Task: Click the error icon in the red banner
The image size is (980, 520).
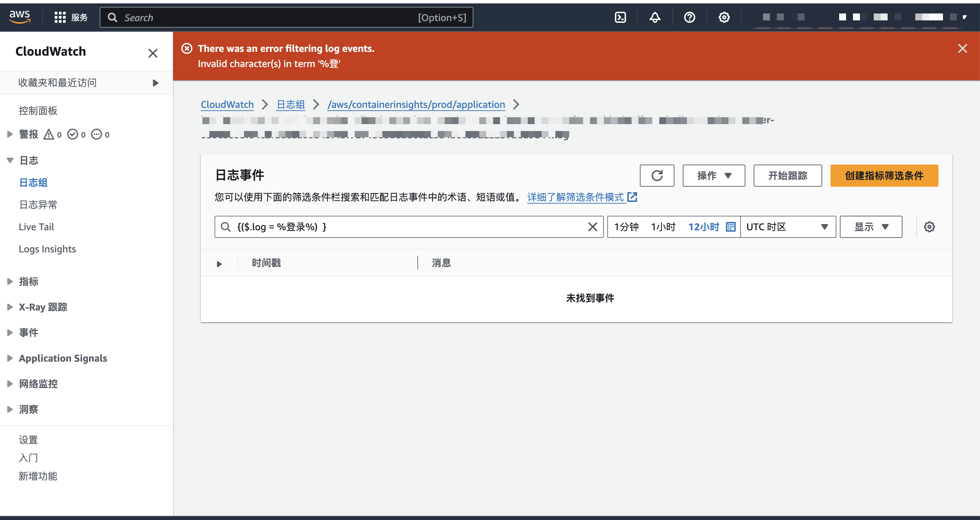Action: [187, 48]
